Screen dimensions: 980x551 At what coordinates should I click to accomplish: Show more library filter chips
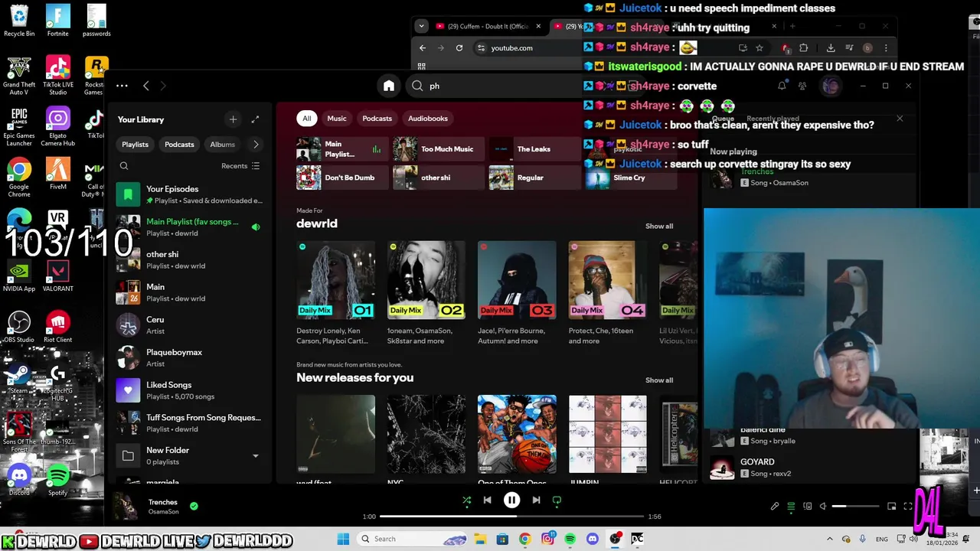click(x=256, y=144)
